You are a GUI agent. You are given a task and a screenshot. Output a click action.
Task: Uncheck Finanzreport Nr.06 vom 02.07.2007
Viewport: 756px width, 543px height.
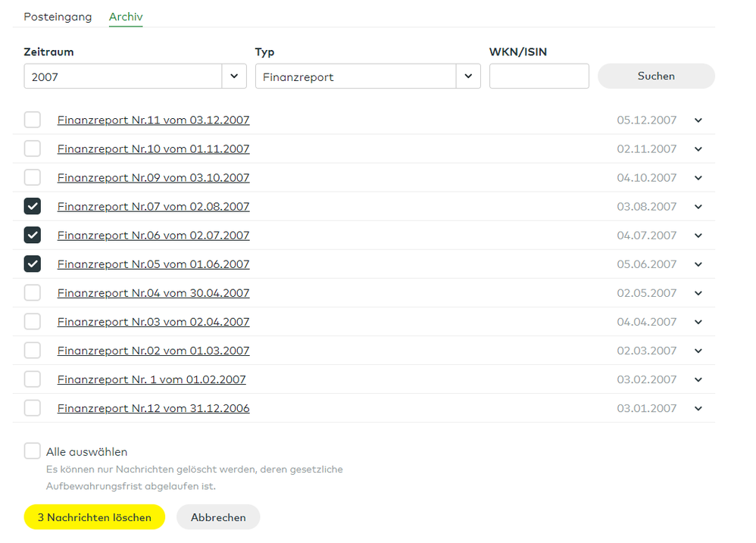[x=33, y=236]
